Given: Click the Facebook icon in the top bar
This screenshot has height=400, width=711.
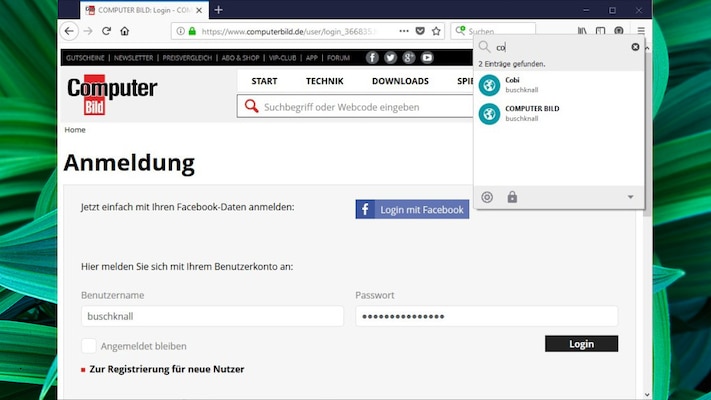Looking at the screenshot, I should (x=373, y=58).
